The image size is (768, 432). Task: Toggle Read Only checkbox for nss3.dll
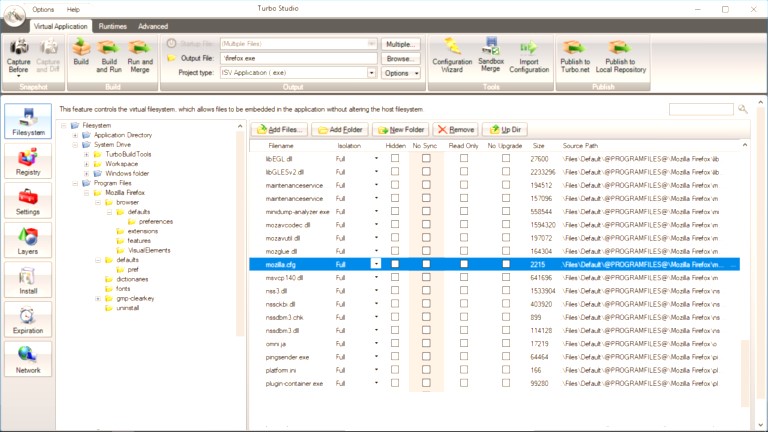(x=464, y=290)
